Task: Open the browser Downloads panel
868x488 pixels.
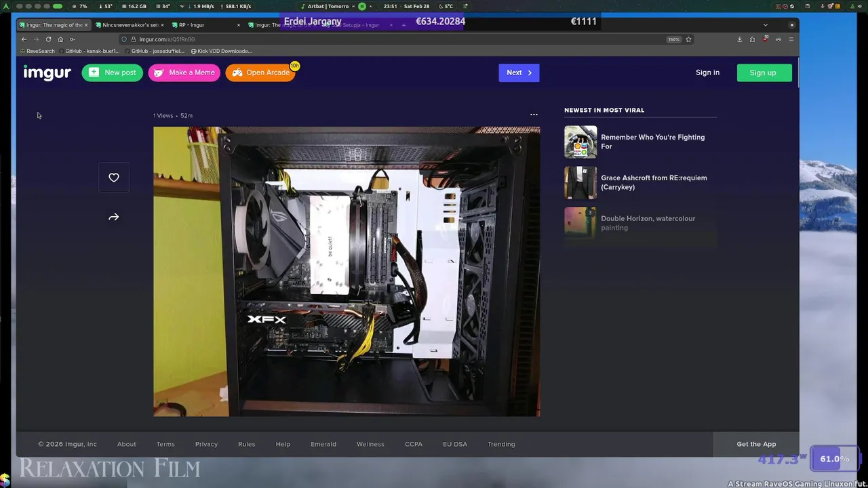Action: coord(739,39)
